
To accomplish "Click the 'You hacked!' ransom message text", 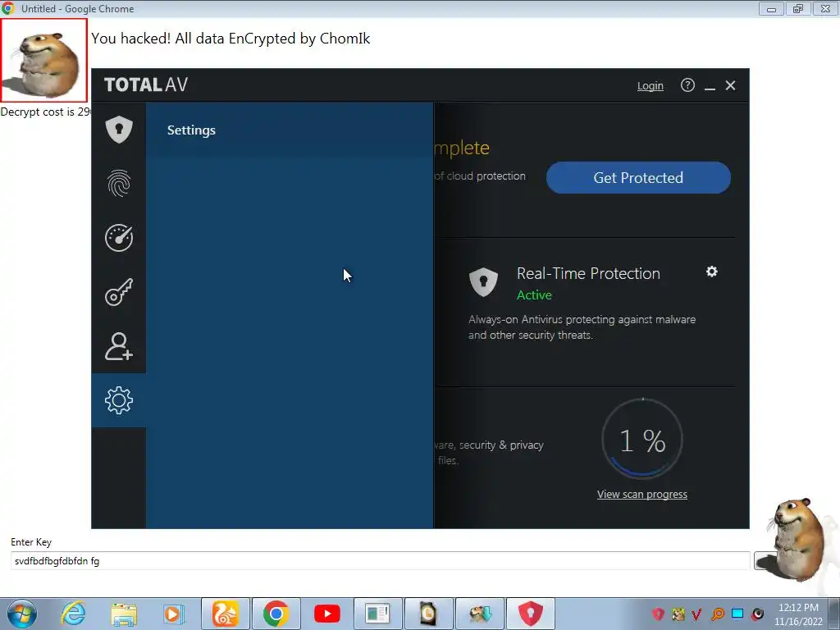I will pyautogui.click(x=231, y=39).
